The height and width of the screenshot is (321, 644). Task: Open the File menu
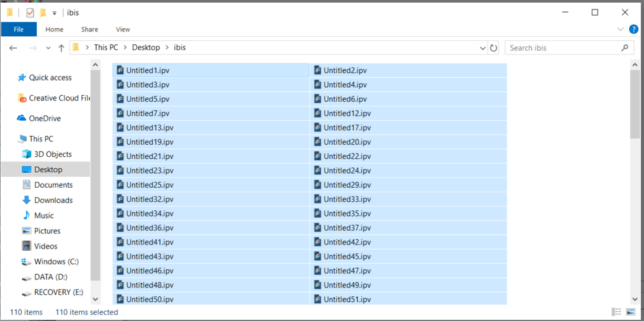[x=19, y=29]
